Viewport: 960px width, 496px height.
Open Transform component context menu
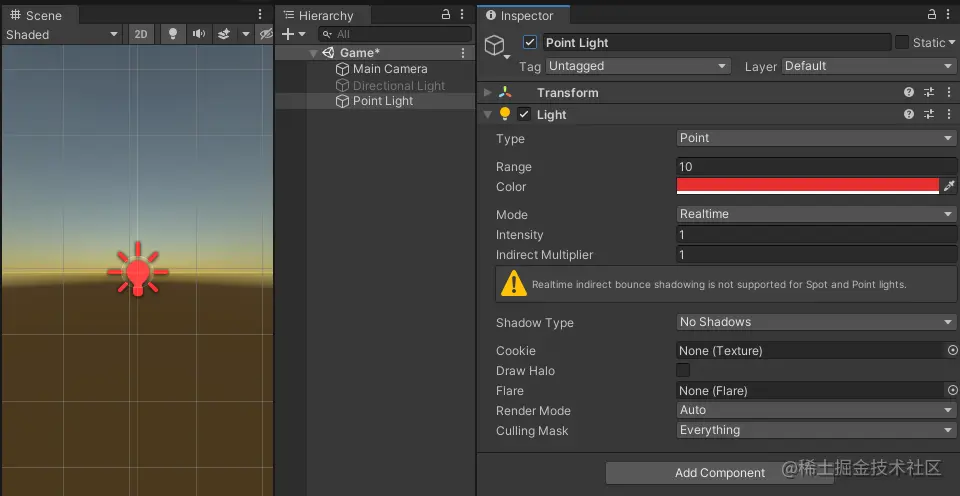tap(949, 92)
